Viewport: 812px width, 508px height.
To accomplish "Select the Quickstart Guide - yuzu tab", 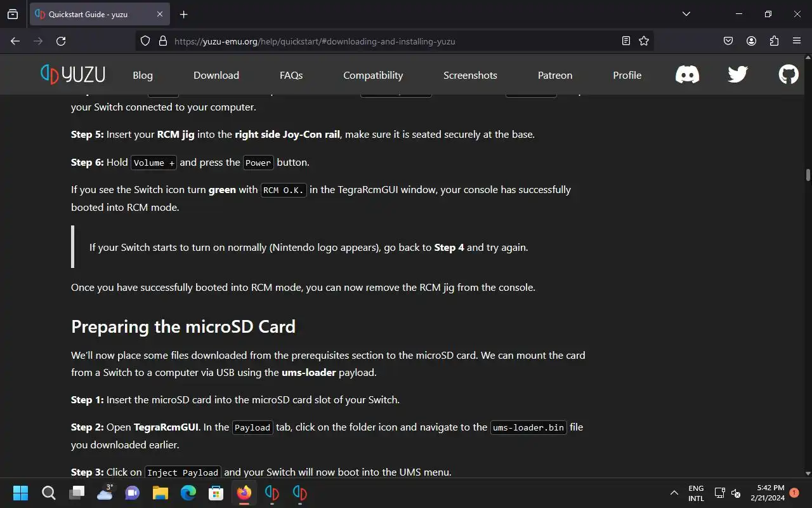I will 98,14.
